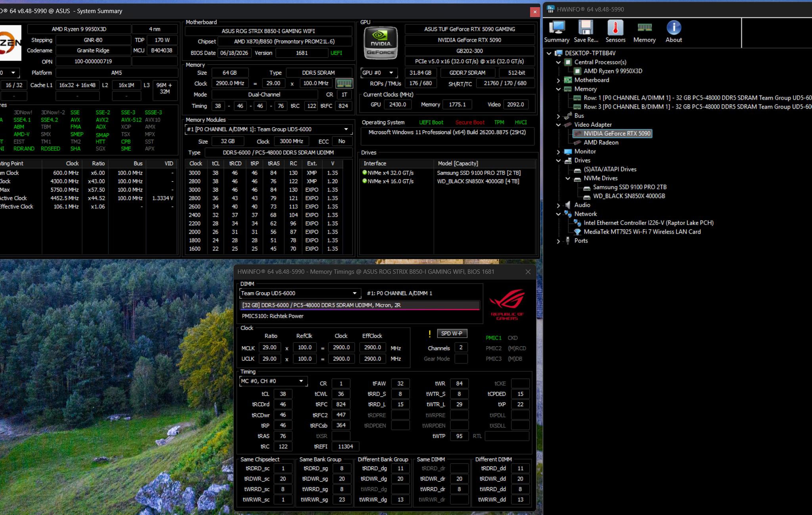
Task: Collapse the Central Processor(s) node
Action: [559, 62]
